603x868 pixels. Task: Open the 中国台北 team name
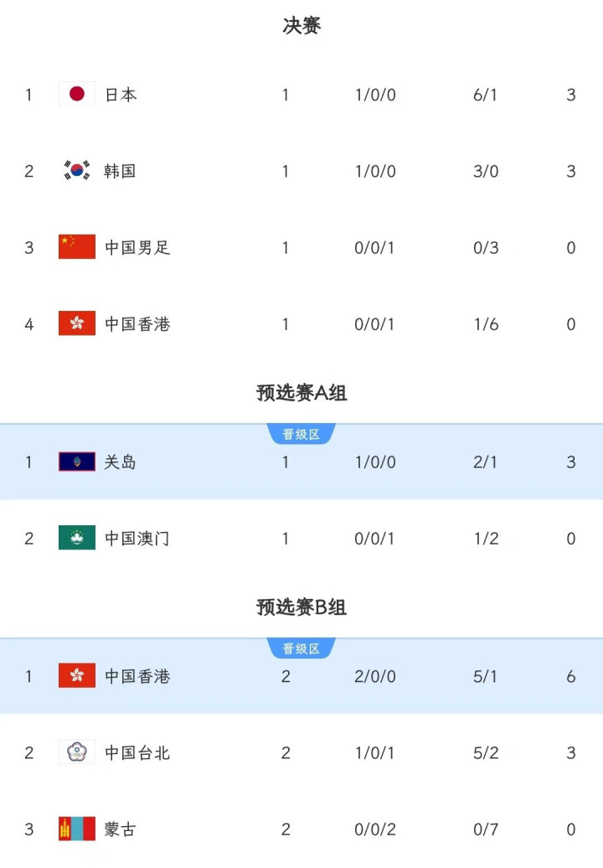click(137, 752)
